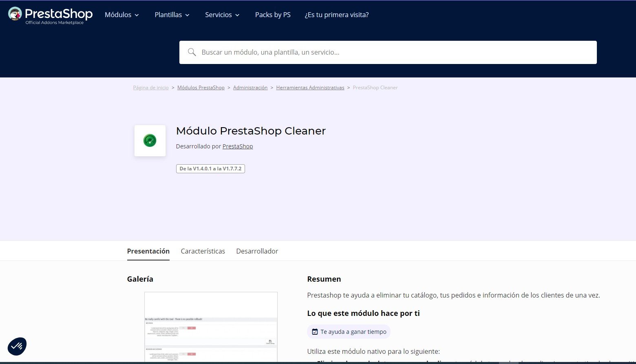636x364 pixels.
Task: Click Lo que este módulo hace por ti heading
Action: pos(363,313)
